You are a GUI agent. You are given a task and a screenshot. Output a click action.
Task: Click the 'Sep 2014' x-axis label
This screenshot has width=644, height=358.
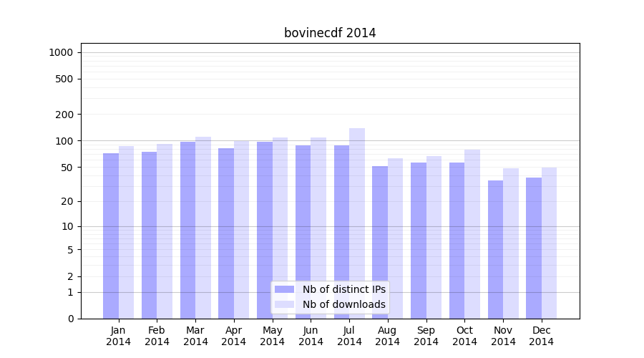pyautogui.click(x=426, y=336)
